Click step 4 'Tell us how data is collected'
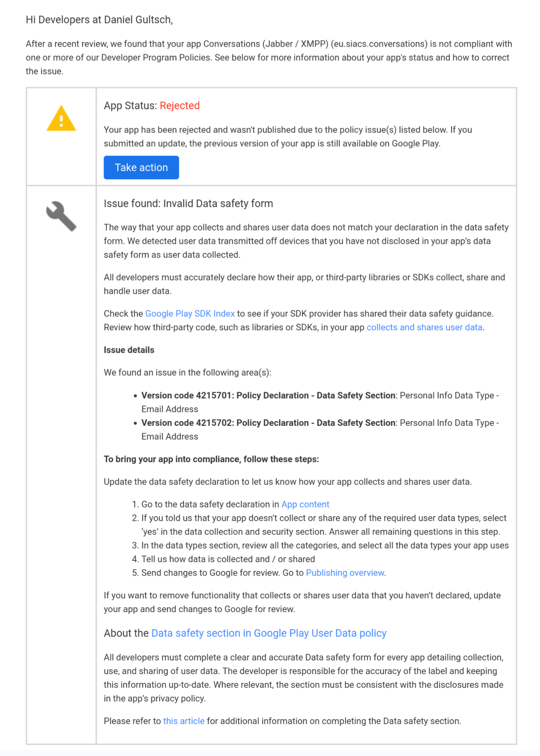This screenshot has height=756, width=540. pyautogui.click(x=228, y=559)
